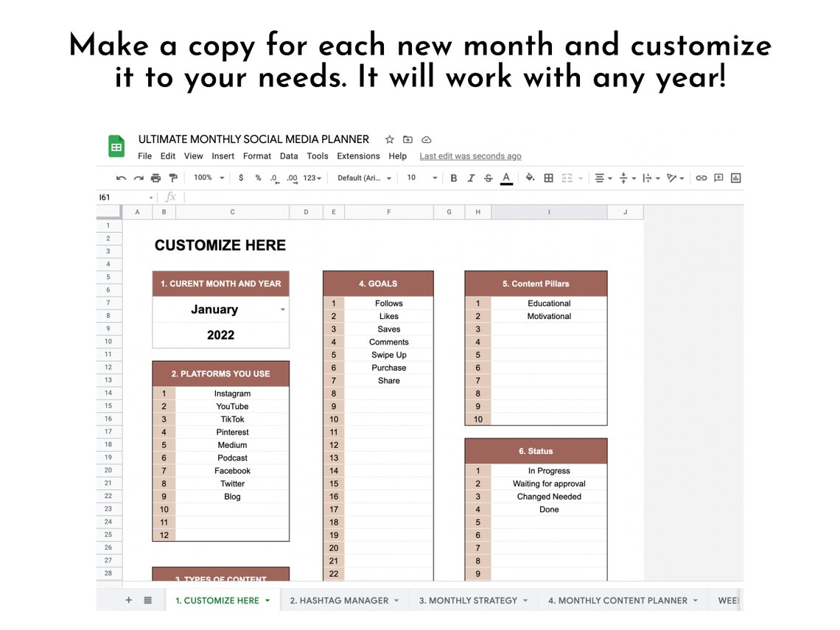Image resolution: width=840 pixels, height=630 pixels.
Task: Select the Paint format tool
Action: (175, 178)
